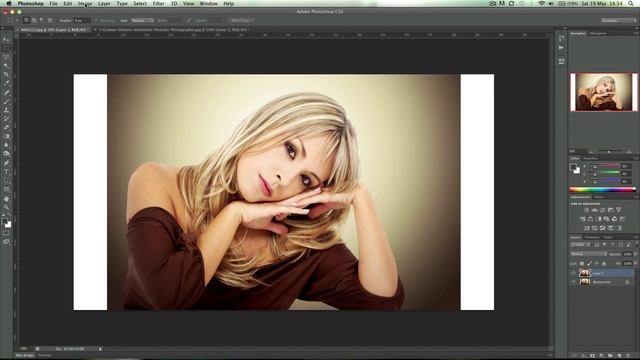Open the Adjustments panel options menu
This screenshot has width=640, height=360.
coord(636,197)
